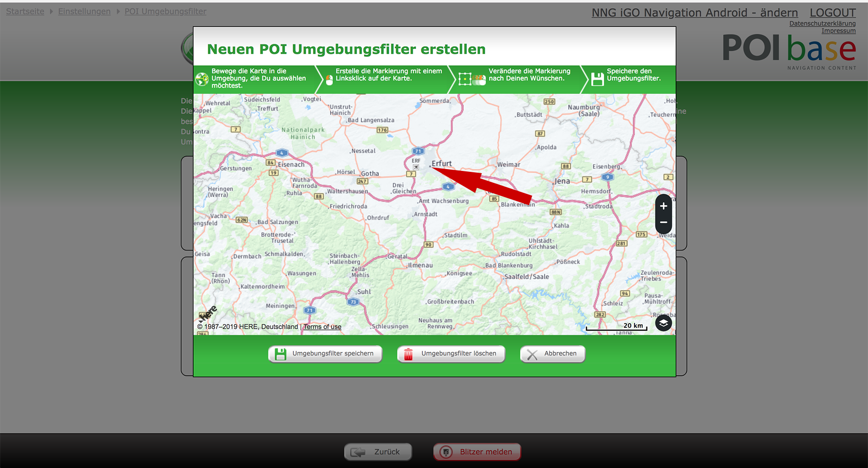Open the Startseite breadcrumb
Viewport: 868px width, 468px height.
point(25,11)
